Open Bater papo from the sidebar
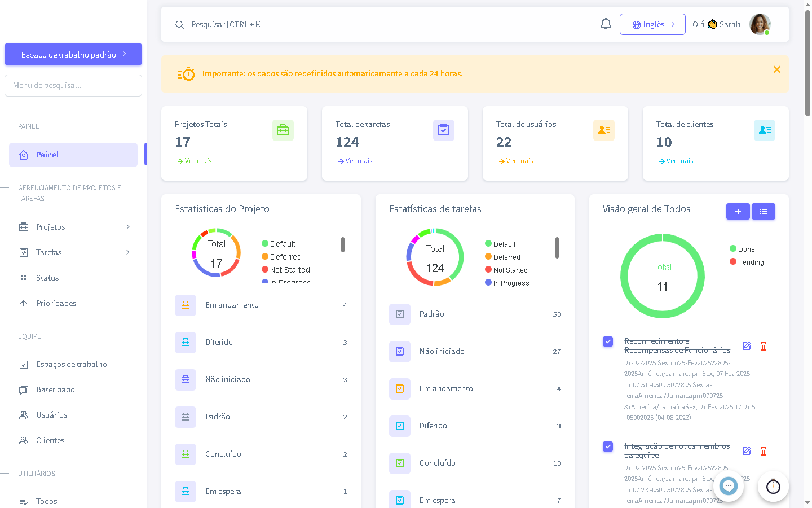 coord(55,389)
